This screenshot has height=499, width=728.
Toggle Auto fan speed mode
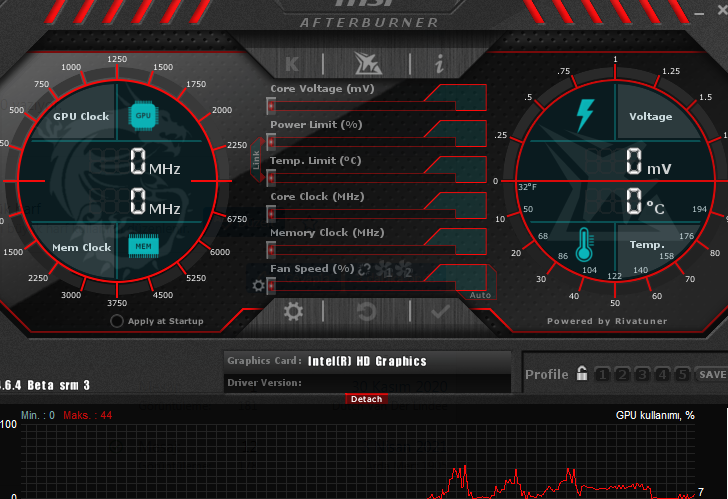click(480, 295)
